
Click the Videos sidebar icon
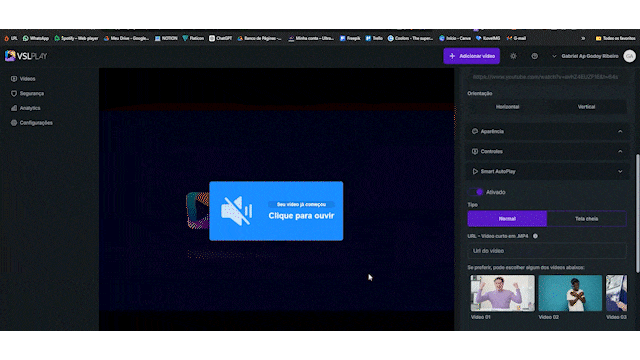[x=14, y=79]
